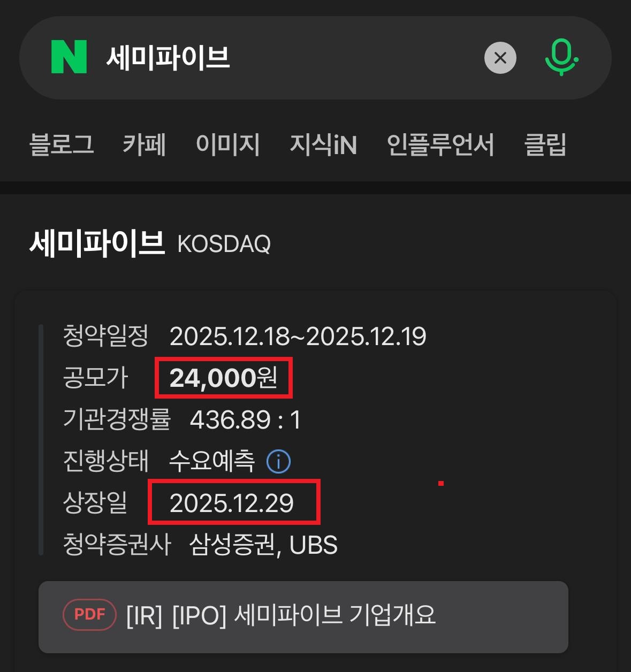Viewport: 631px width, 672px height.
Task: Tap the highlighted 공모가 price box
Action: point(224,377)
